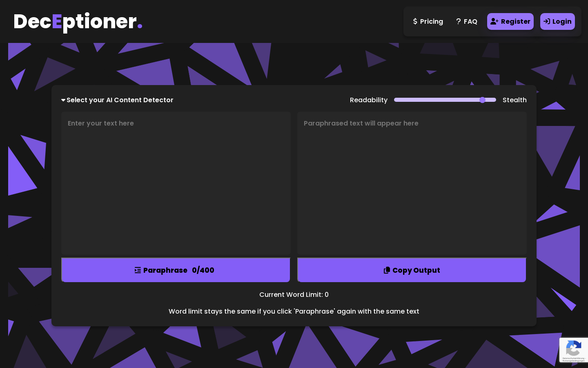Click the question mark icon beside FAQ
This screenshot has height=368, width=588.
[458, 21]
